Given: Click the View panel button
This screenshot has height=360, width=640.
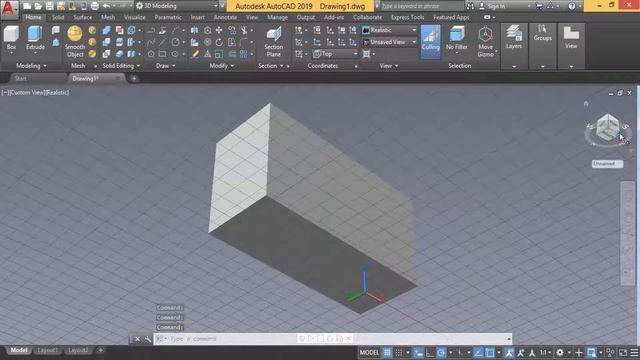Looking at the screenshot, I should pos(571,37).
